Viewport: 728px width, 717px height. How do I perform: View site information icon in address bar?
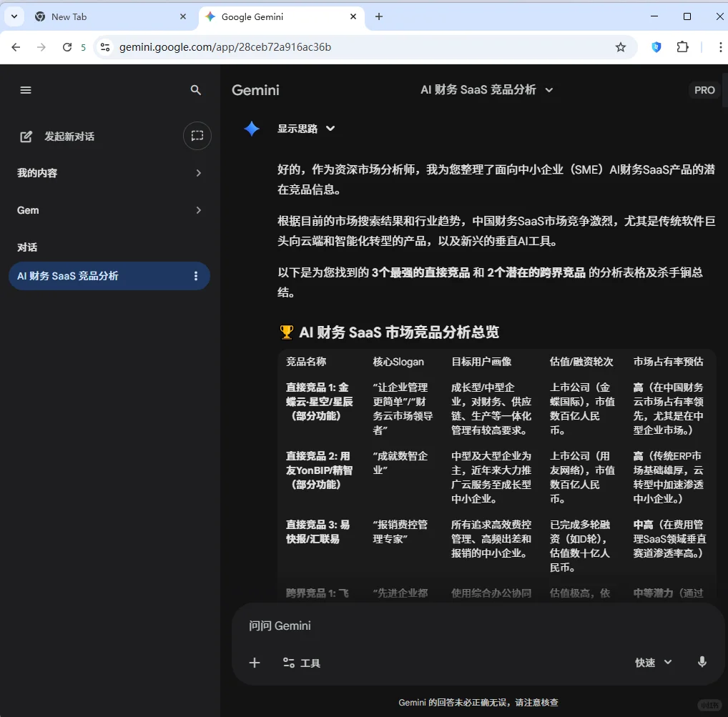point(105,47)
